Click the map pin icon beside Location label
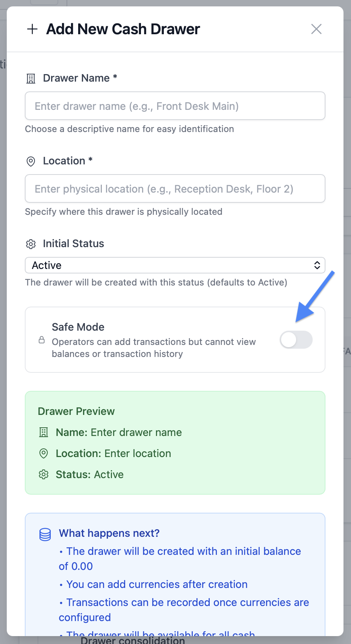The image size is (351, 644). point(31,161)
